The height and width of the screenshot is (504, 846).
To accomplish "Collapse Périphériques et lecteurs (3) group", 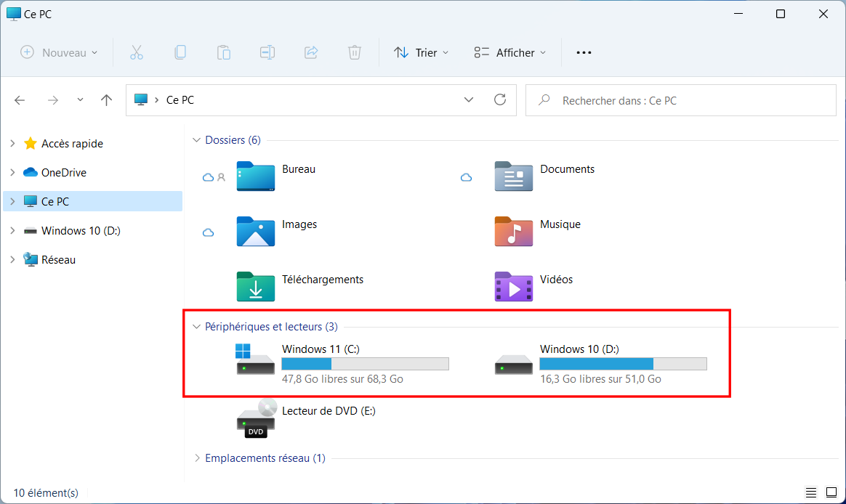I will coord(196,327).
